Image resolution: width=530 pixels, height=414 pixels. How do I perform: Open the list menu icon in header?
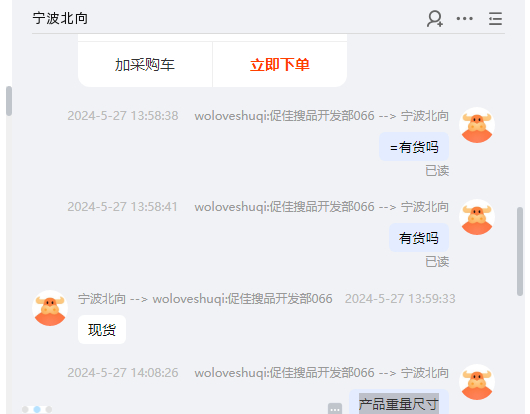(x=496, y=19)
